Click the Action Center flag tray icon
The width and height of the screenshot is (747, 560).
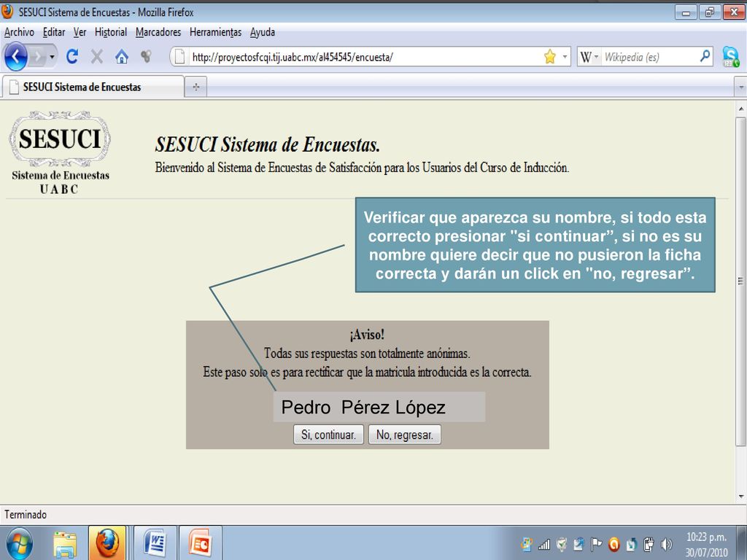(x=596, y=544)
